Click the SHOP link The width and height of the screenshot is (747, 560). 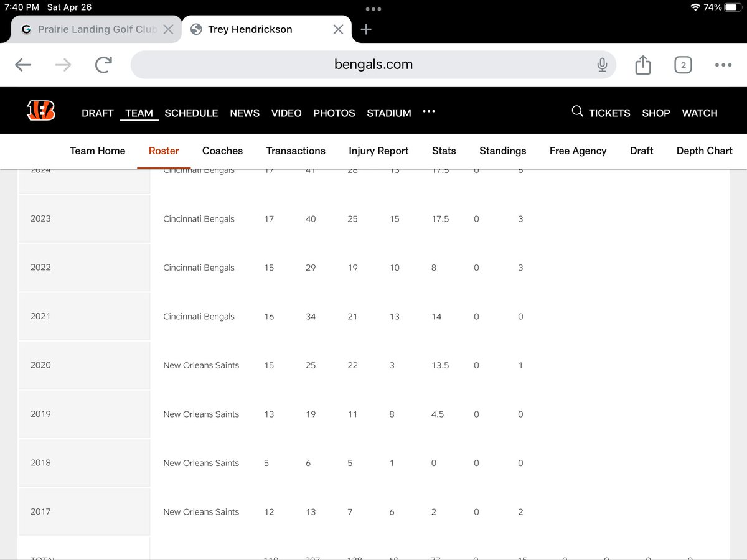tap(656, 113)
